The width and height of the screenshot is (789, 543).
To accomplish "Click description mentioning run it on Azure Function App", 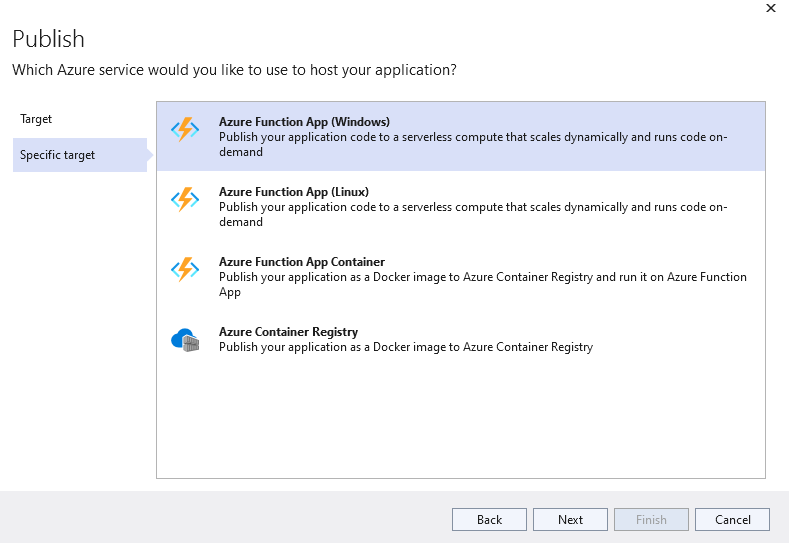I will 483,284.
